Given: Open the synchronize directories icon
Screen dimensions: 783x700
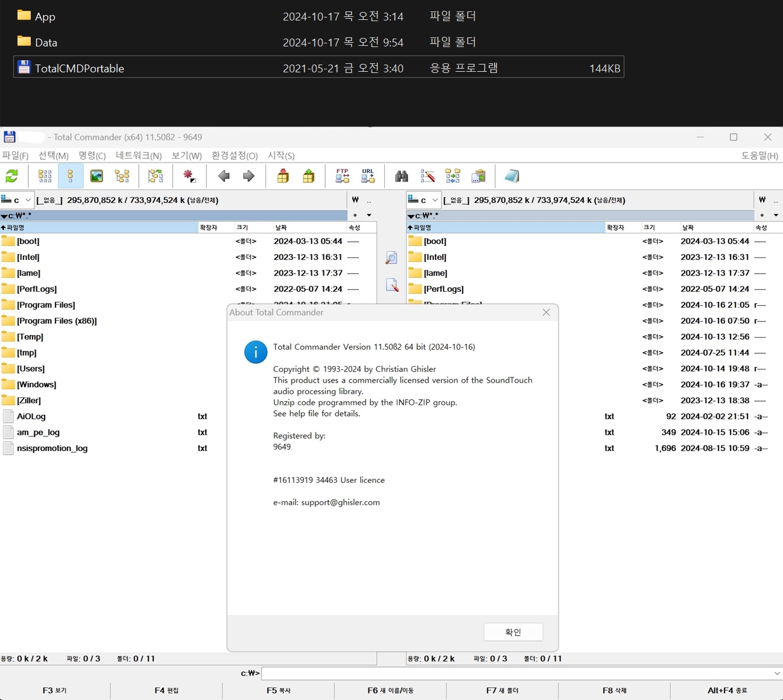Looking at the screenshot, I should 452,176.
